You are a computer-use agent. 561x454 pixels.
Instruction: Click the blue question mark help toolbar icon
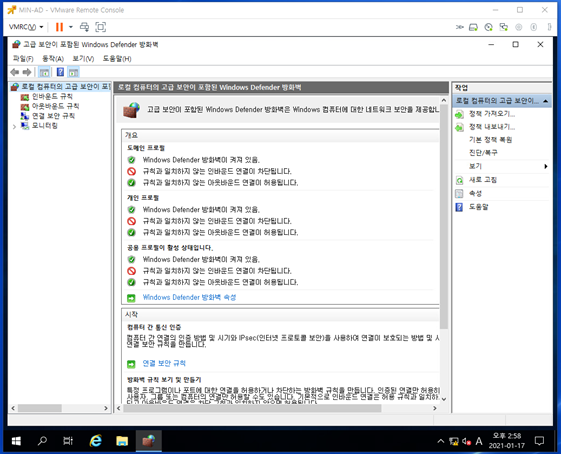pos(60,72)
